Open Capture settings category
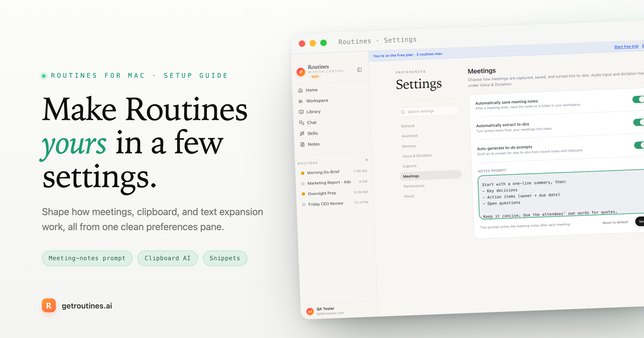Image resolution: width=644 pixels, height=338 pixels. (409, 166)
